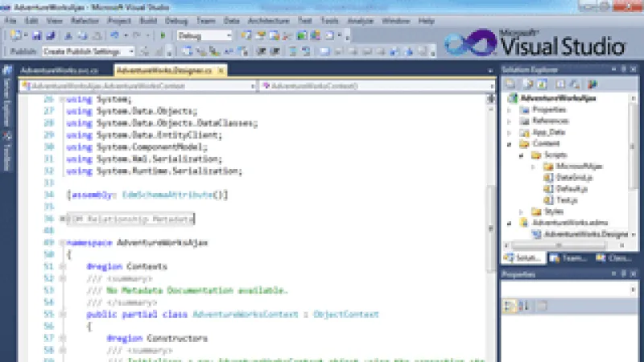This screenshot has height=362, width=644.
Task: Collapse the Content folder
Action: (x=510, y=144)
